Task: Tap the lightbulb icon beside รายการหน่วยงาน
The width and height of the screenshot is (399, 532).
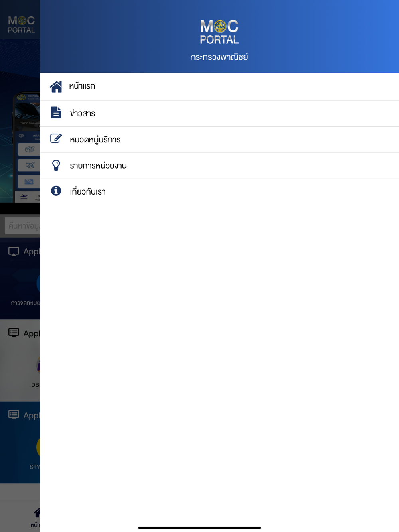Action: click(56, 166)
